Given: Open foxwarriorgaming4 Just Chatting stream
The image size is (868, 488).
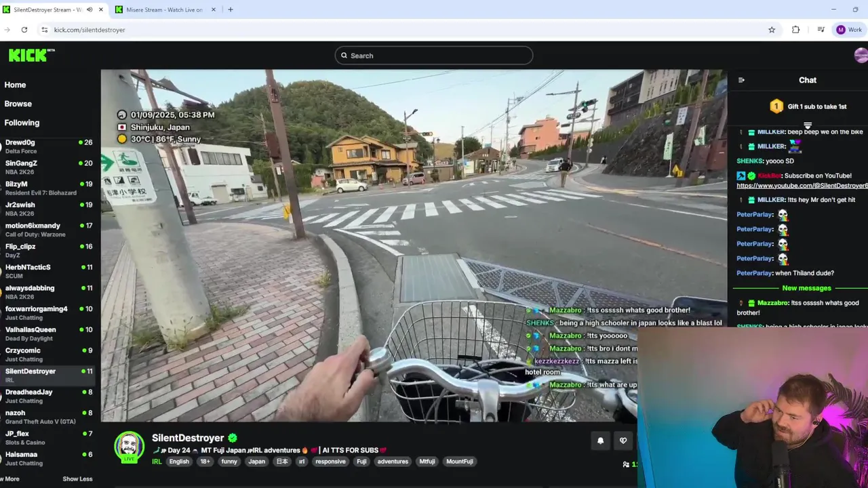Looking at the screenshot, I should tap(47, 313).
